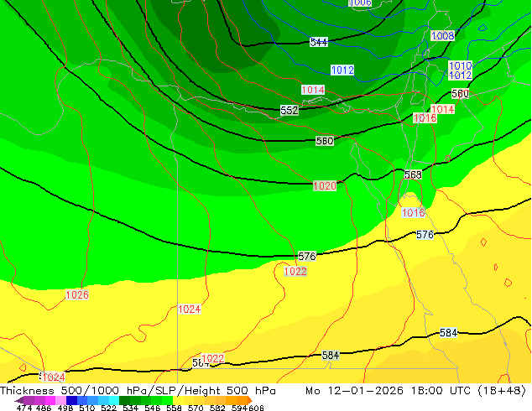Viewport: 532px width, 411px height.
Task: Click the 570 legend scale value
Action: point(196,408)
